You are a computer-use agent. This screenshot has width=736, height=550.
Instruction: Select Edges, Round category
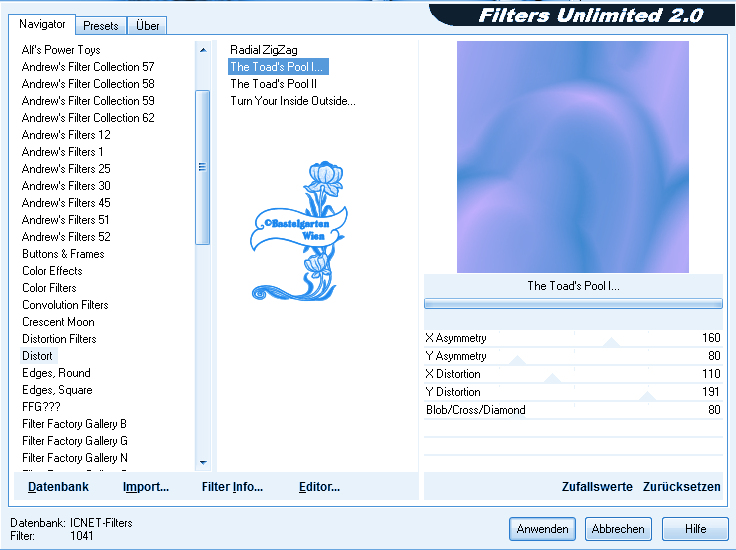(56, 373)
